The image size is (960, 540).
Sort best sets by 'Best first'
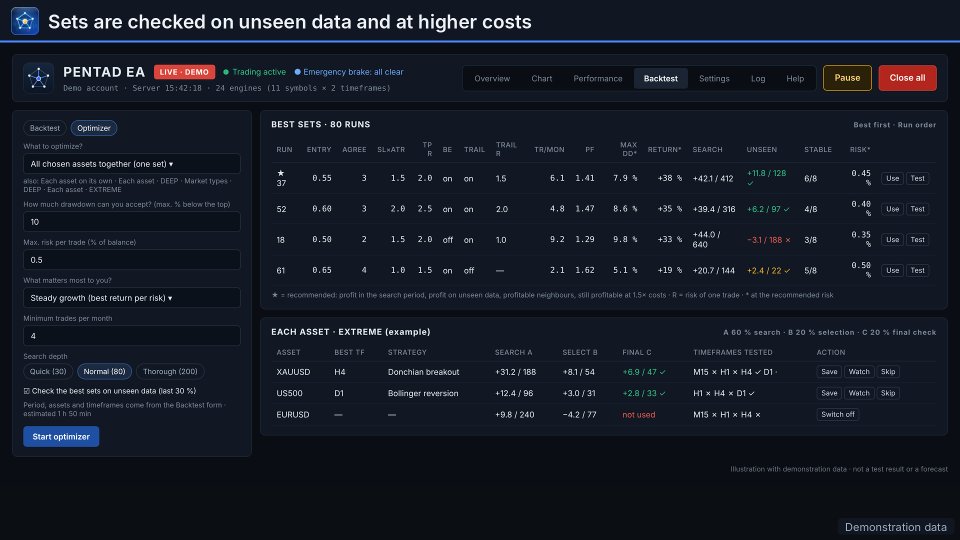(872, 125)
